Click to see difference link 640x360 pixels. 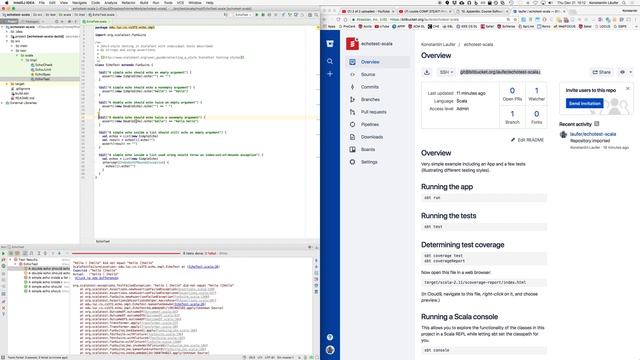click(x=96, y=278)
